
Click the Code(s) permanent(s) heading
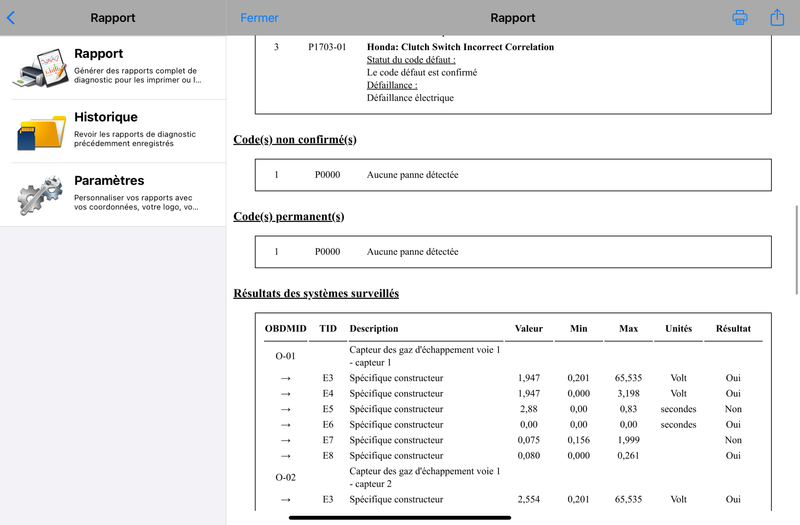(289, 216)
